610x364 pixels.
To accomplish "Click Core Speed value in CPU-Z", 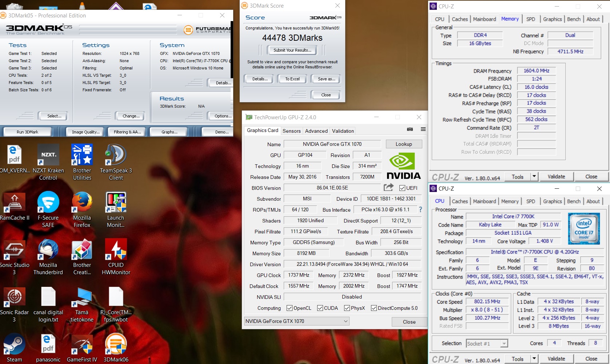I will 487,301.
